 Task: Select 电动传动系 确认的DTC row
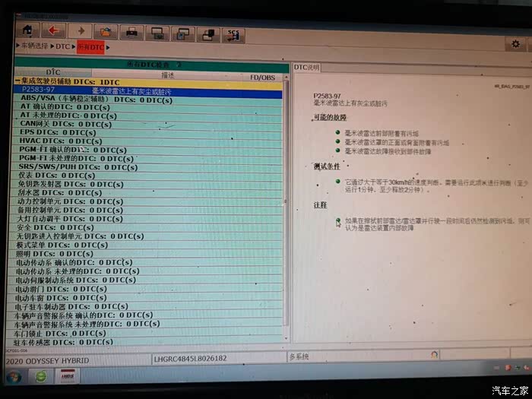(x=144, y=263)
